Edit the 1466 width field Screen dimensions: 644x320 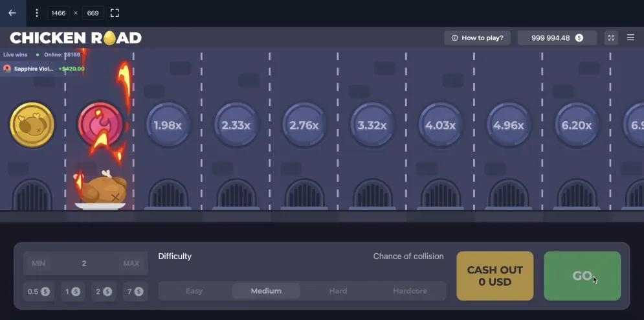(58, 13)
